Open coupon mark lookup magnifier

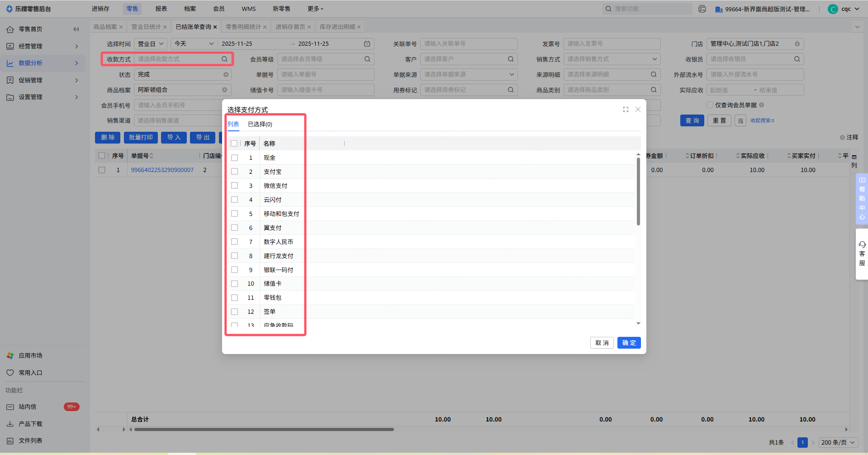[x=511, y=90]
